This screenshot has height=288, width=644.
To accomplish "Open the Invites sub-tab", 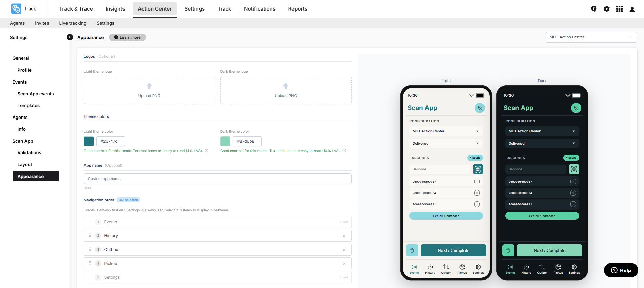I will pyautogui.click(x=42, y=23).
